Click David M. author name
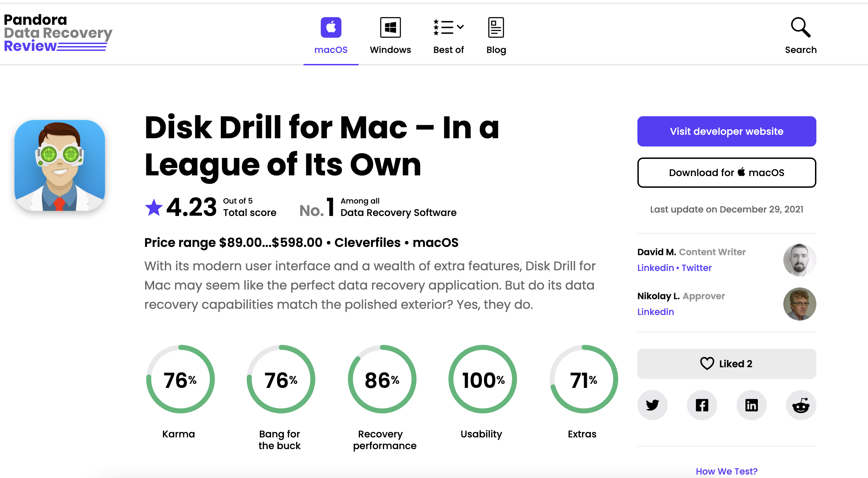The height and width of the screenshot is (478, 868). (x=657, y=252)
